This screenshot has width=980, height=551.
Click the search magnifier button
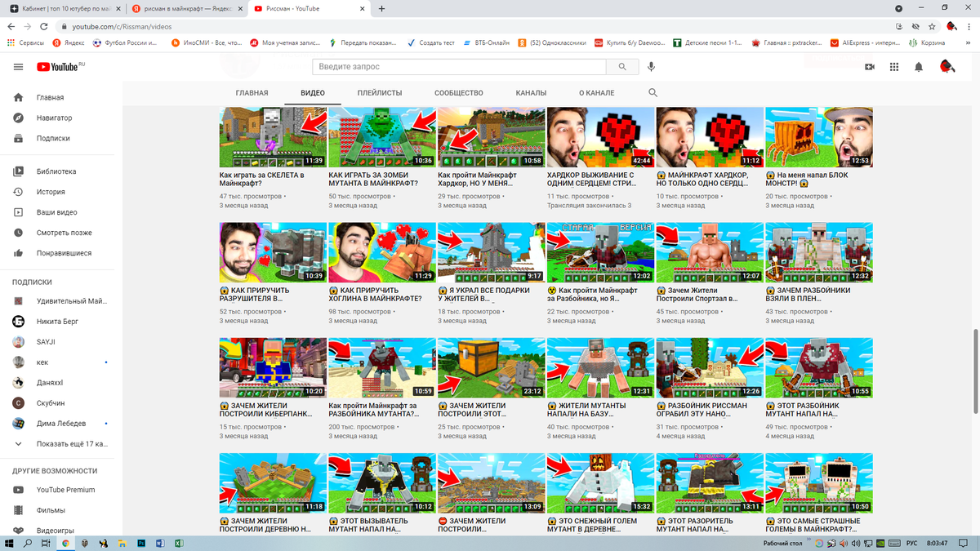[623, 67]
